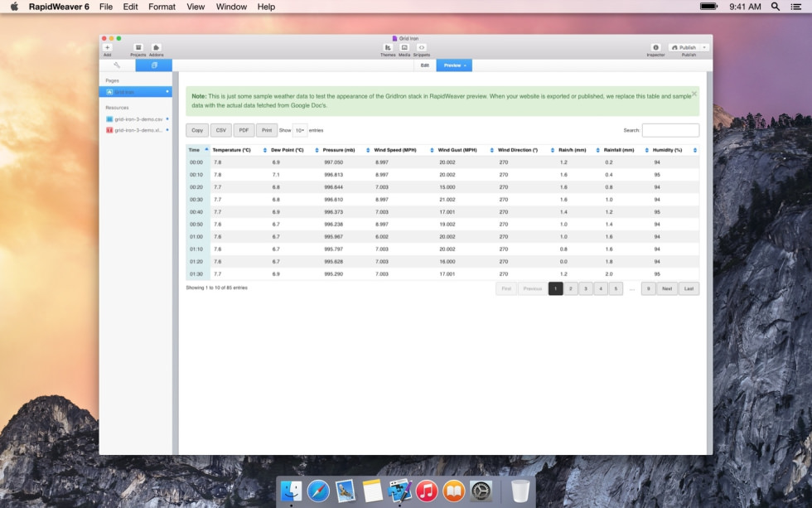Click the 'Showing 1 to 10' entries text
Viewport: 812px width, 508px height.
(x=216, y=288)
